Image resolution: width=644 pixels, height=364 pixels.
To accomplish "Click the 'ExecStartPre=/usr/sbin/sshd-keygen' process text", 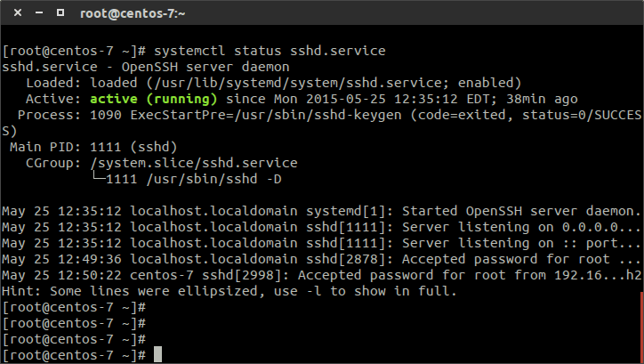I will pyautogui.click(x=266, y=115).
